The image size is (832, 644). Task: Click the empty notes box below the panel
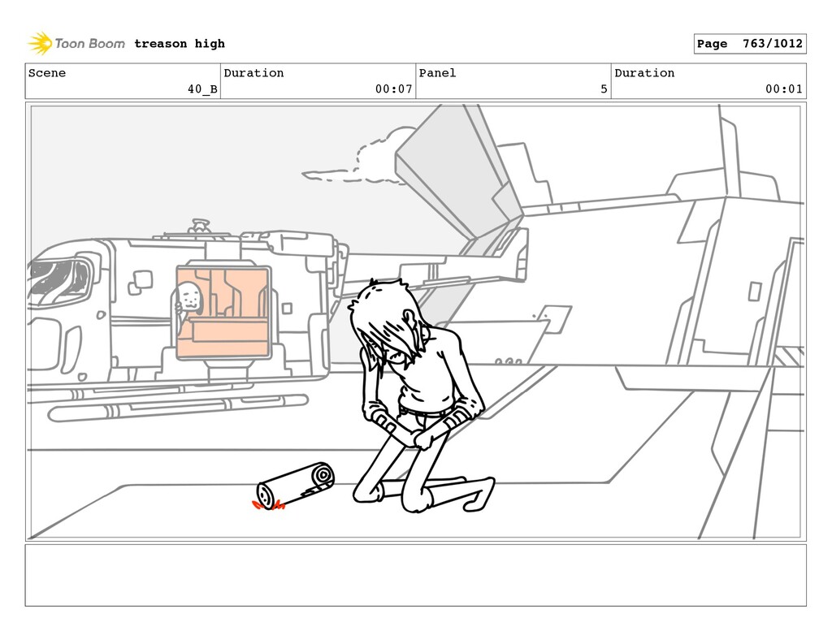tap(415, 575)
